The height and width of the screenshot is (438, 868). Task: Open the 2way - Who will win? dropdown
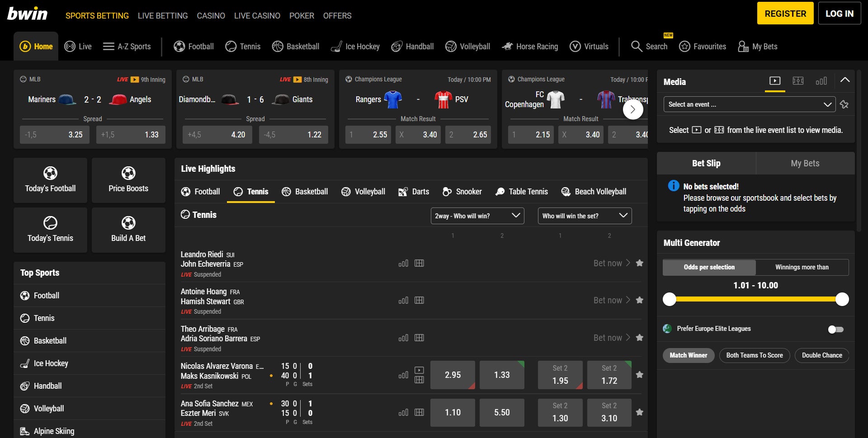pyautogui.click(x=477, y=216)
